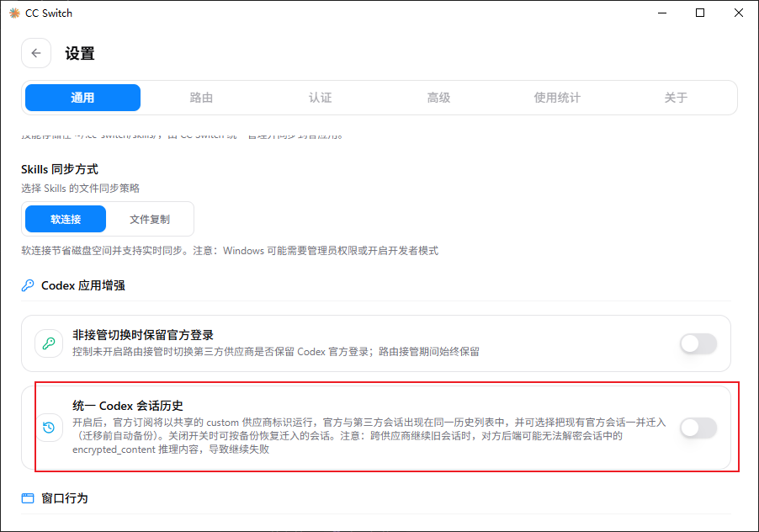Screen dimensions: 759x532
Task: Select 软连接 sync mode
Action: click(66, 220)
